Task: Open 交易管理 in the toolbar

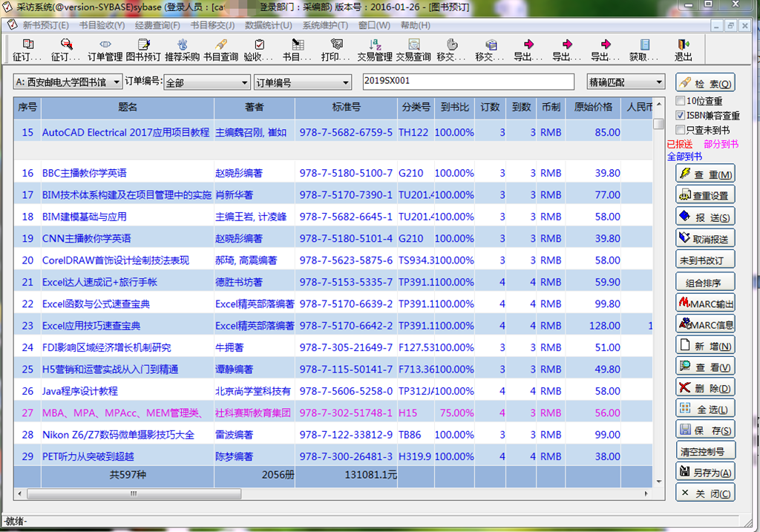Action: tap(375, 50)
